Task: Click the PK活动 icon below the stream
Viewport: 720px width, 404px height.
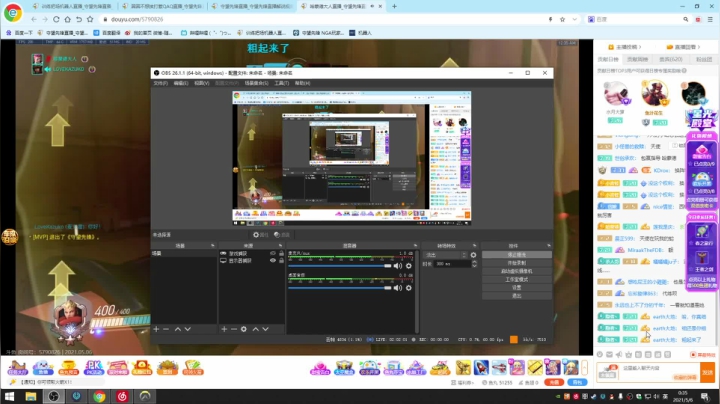Action: (93, 367)
